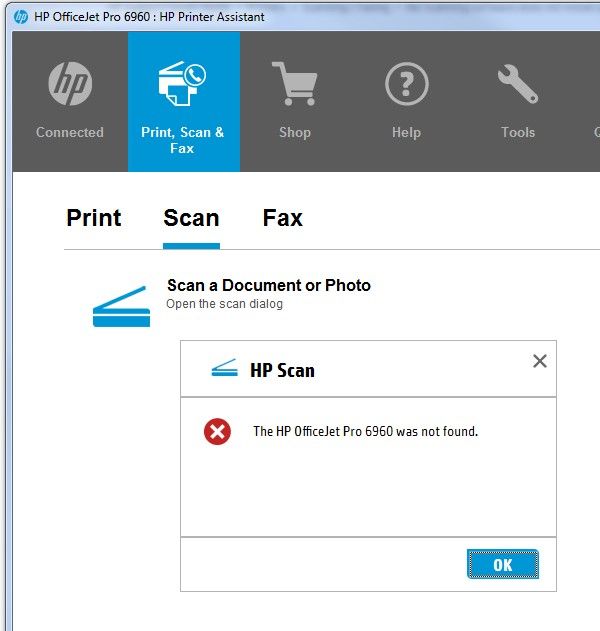600x631 pixels.
Task: Click the HP Printer Assistant window title text
Action: 149,17
